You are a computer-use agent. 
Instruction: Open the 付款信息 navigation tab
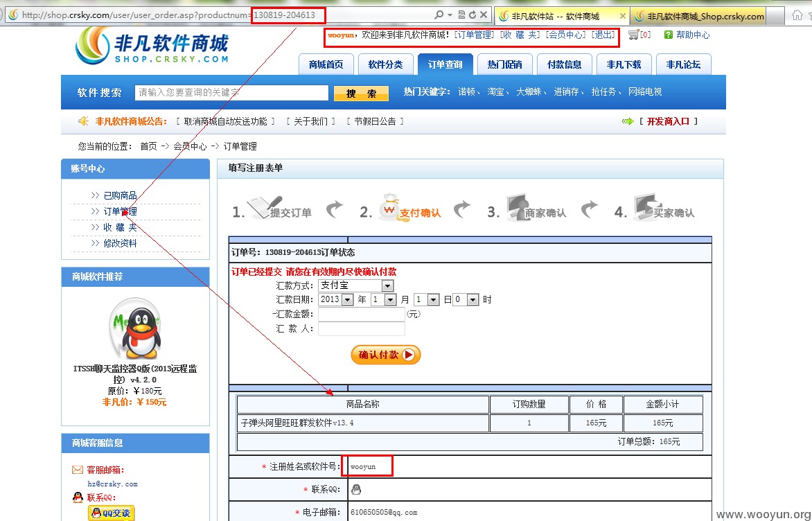tap(564, 64)
